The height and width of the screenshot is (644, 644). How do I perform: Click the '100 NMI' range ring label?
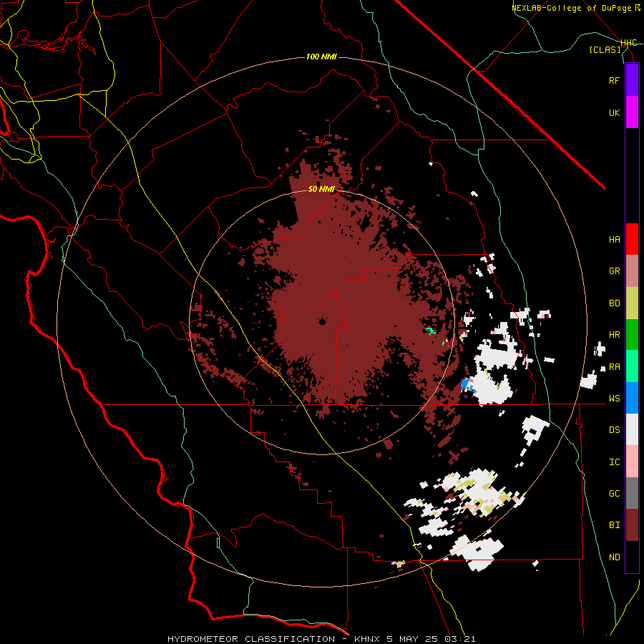(x=321, y=57)
